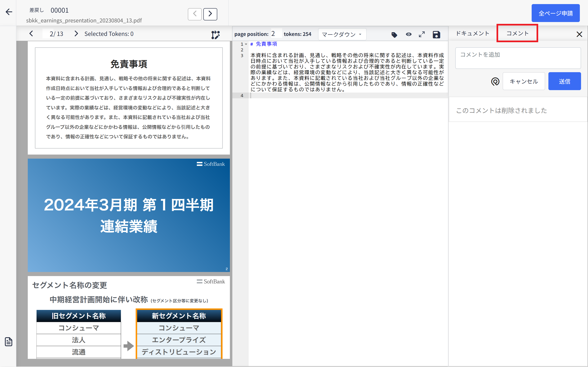This screenshot has height=367, width=588.
Task: Go to next document arrow button
Action: [x=210, y=14]
